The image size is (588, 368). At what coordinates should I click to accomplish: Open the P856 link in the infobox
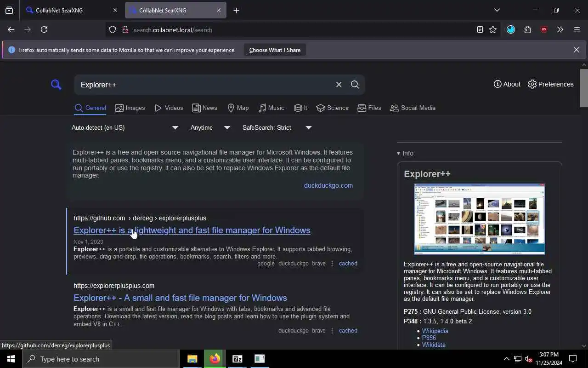point(429,338)
